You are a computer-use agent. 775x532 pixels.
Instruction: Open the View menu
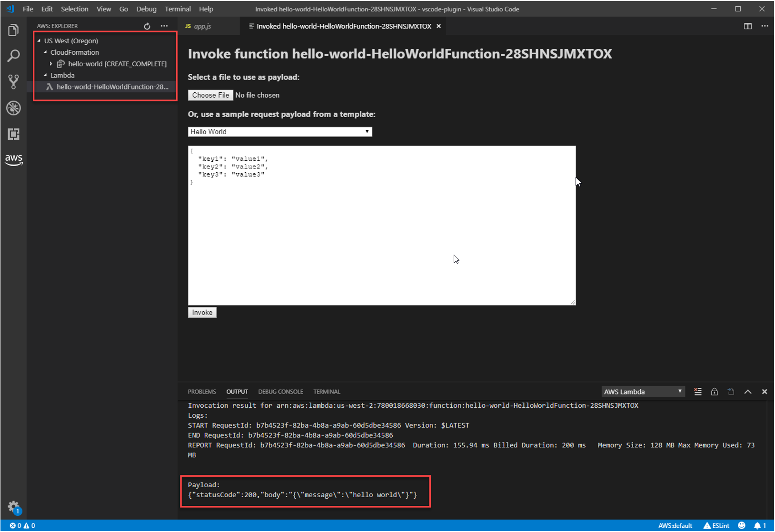point(104,9)
